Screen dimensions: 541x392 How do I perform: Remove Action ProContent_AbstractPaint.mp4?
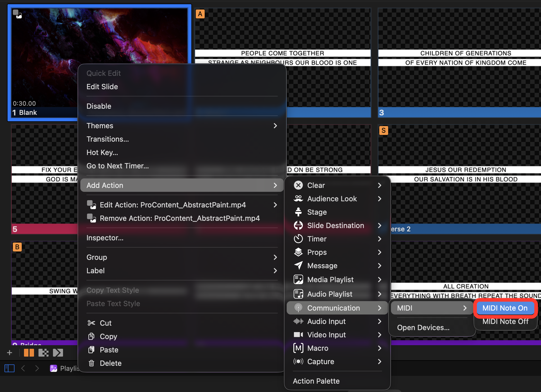182,218
